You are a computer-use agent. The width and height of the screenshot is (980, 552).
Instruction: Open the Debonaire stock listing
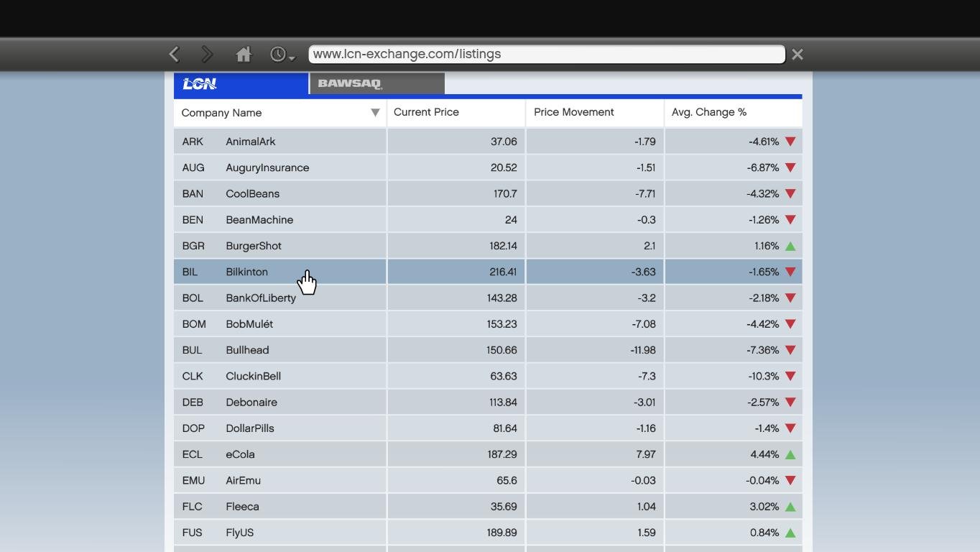(x=488, y=402)
